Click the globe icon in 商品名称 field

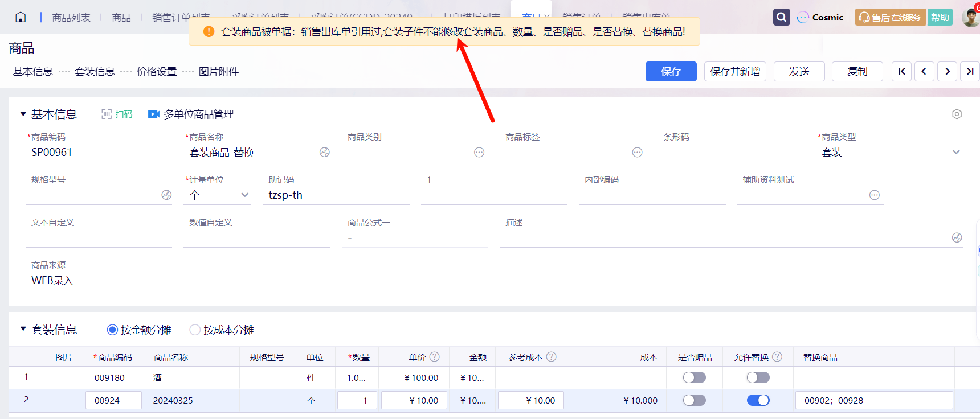325,152
